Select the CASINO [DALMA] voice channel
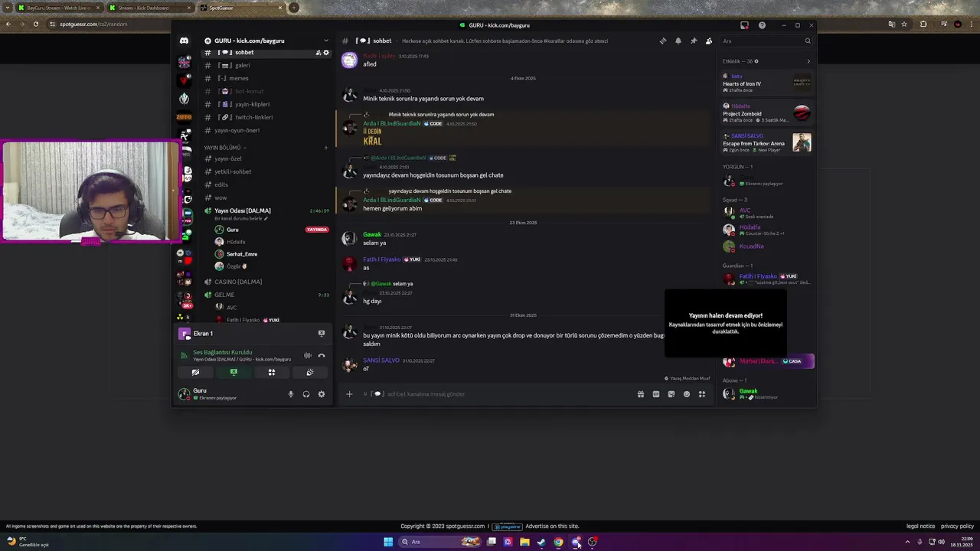This screenshot has width=980, height=551. pyautogui.click(x=266, y=282)
